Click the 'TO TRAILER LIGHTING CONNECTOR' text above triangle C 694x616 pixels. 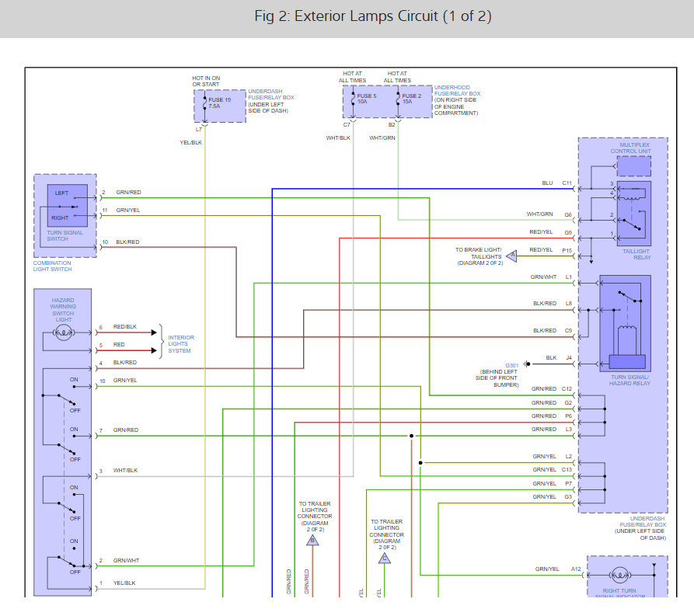click(x=387, y=528)
